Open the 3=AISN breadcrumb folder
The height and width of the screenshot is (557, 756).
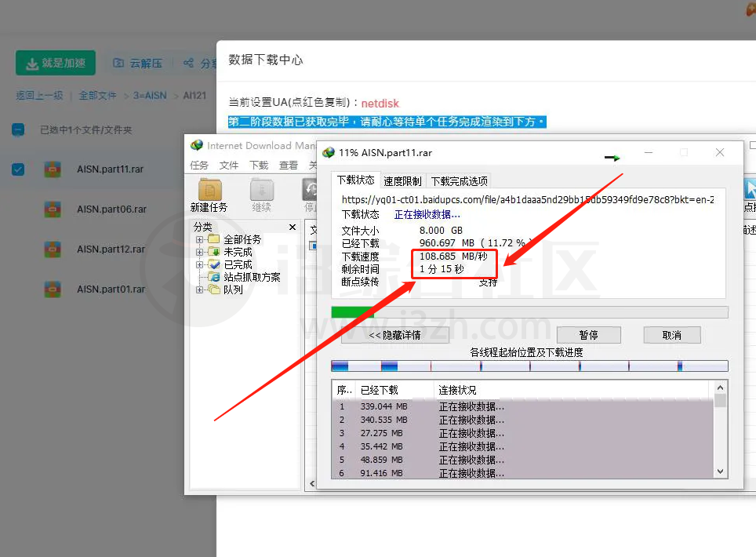point(150,96)
